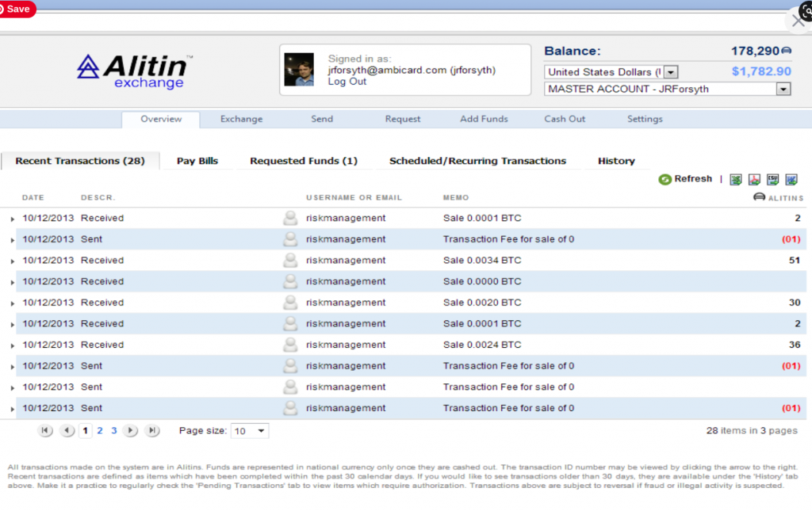Go to last page of transactions
This screenshot has width=812, height=511.
(x=152, y=431)
